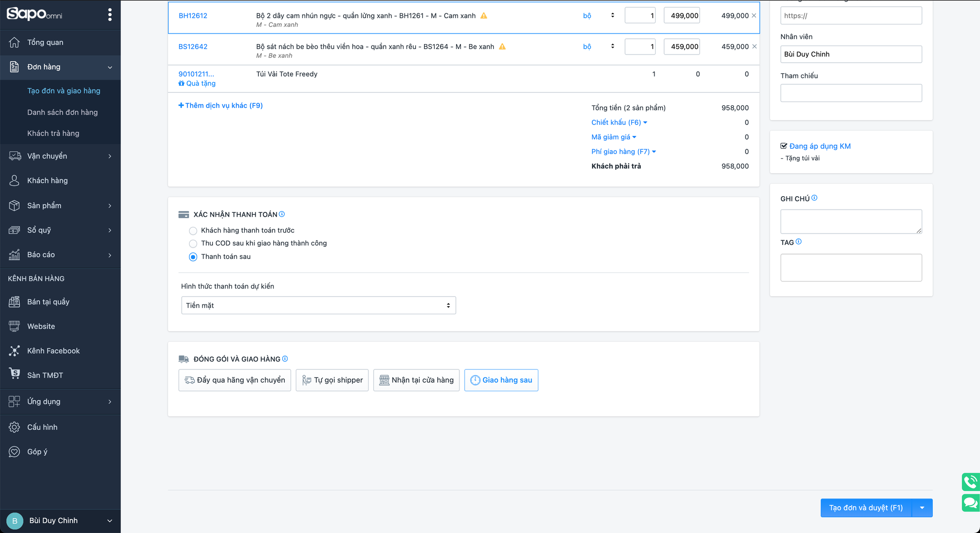Select Khách hàng thanh toán trước radio

tap(193, 231)
